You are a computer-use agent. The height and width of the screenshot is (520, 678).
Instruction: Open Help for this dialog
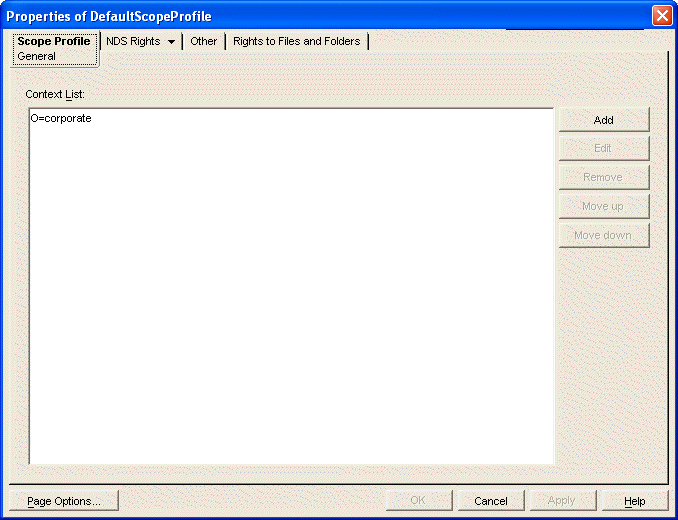tap(635, 501)
